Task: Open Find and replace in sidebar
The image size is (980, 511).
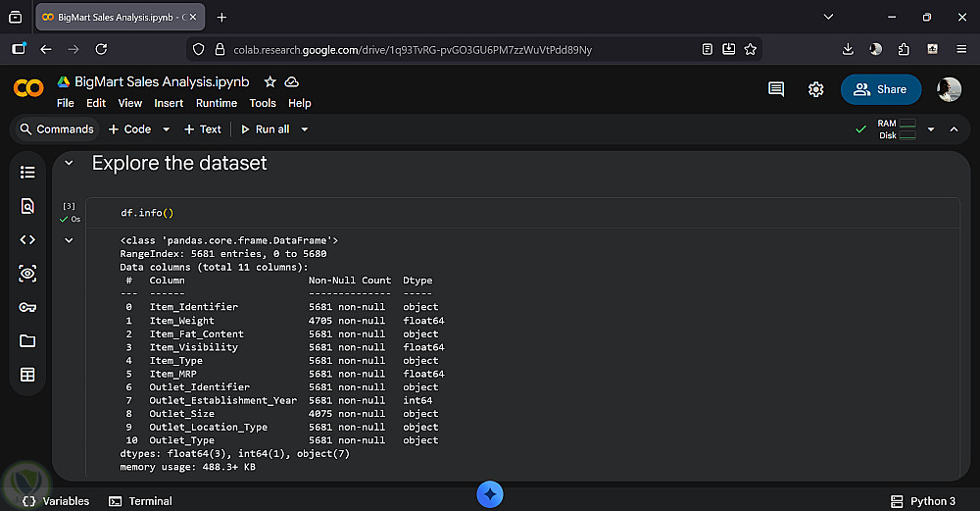Action: [x=27, y=206]
